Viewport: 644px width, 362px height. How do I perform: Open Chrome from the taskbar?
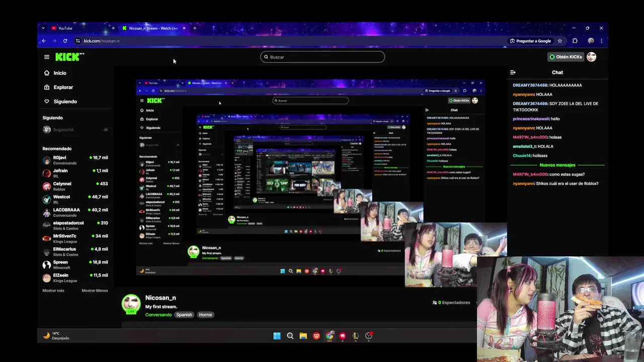coord(329,336)
